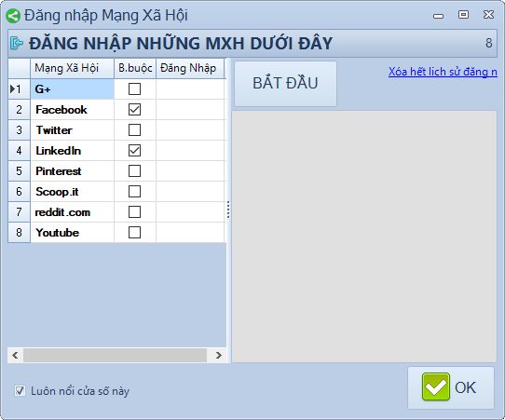Viewport: 505px width, 420px height.
Task: Toggle 'Luôn nổi cửa sổ này' checkbox
Action: (x=20, y=391)
